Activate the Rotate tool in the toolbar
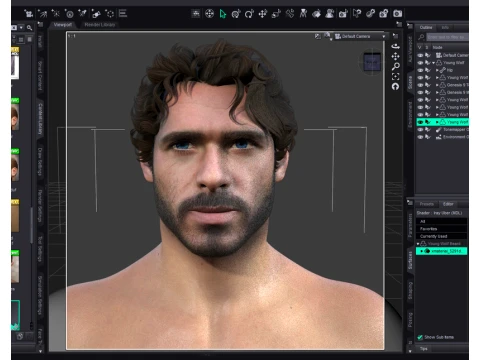 (249, 14)
